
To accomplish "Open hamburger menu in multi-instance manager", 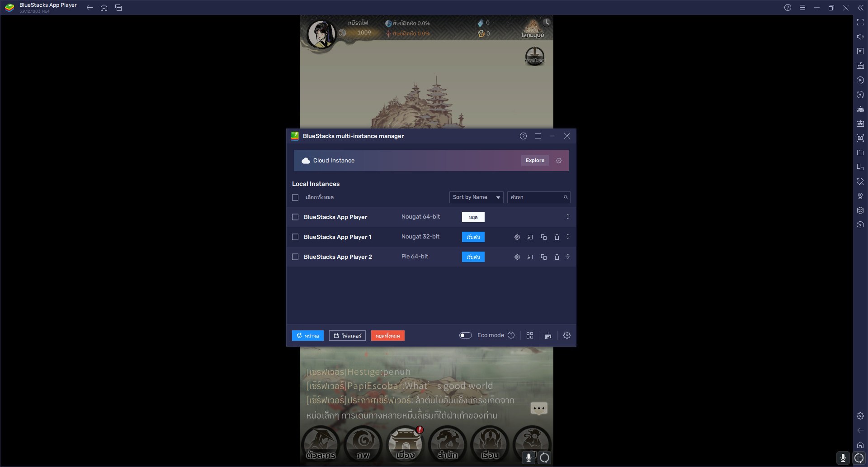I will click(x=538, y=136).
